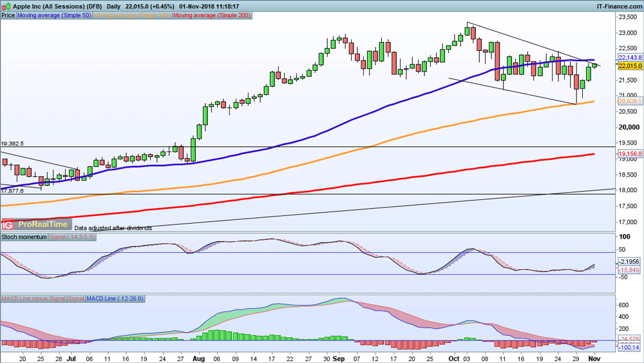The image size is (644, 363).
Task: Click the -2.1956 stochastic value tag
Action: click(x=629, y=262)
